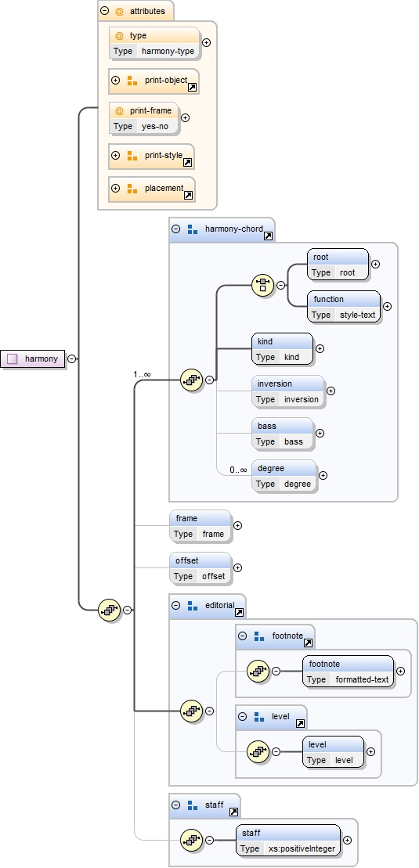Click the print-object reference arrow icon
The width and height of the screenshot is (419, 868).
(193, 88)
